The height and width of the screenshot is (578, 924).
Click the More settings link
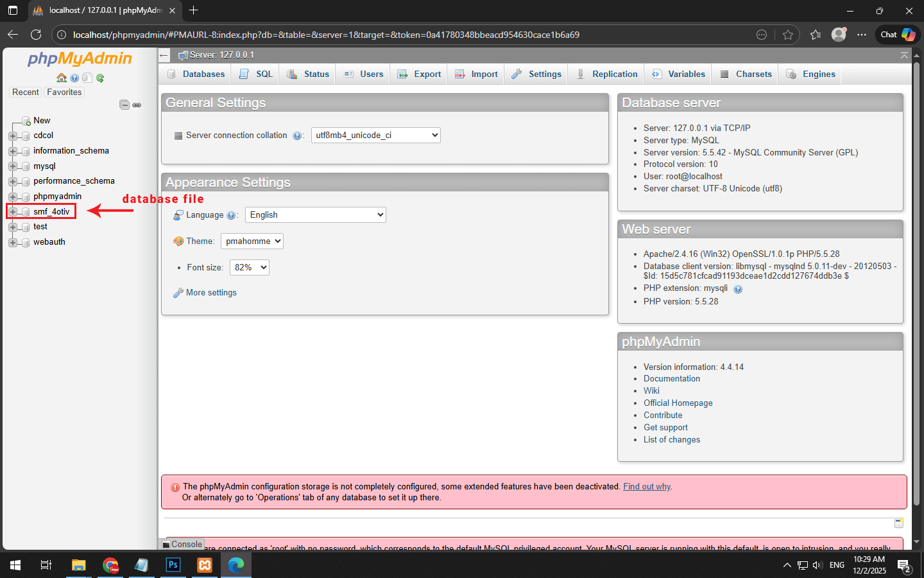pyautogui.click(x=211, y=293)
